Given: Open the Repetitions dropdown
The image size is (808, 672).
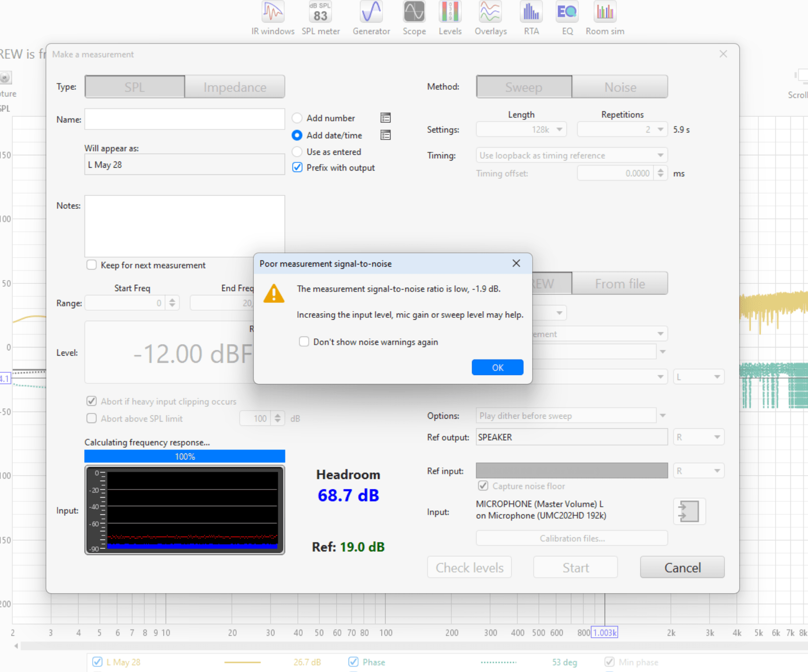Looking at the screenshot, I should [622, 130].
